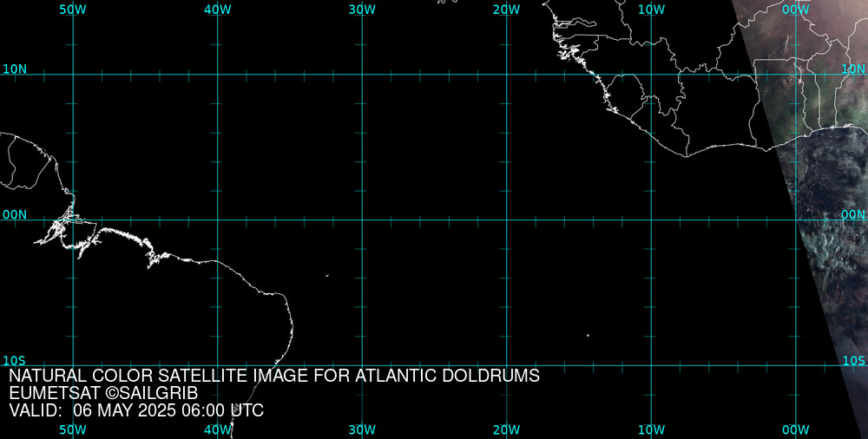Click the 10W longitude label along the top edge

point(651,10)
